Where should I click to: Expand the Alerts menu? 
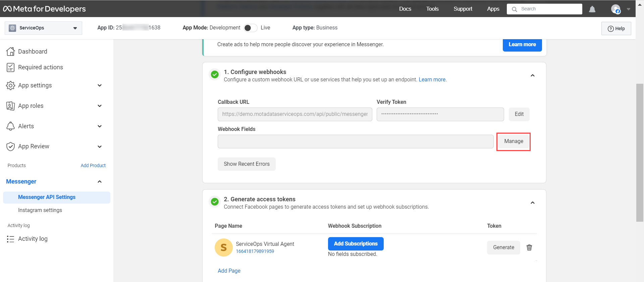100,126
